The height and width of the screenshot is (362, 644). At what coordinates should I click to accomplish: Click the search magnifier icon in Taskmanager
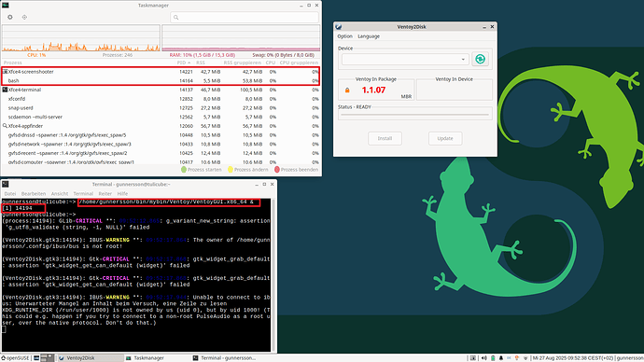(x=175, y=17)
